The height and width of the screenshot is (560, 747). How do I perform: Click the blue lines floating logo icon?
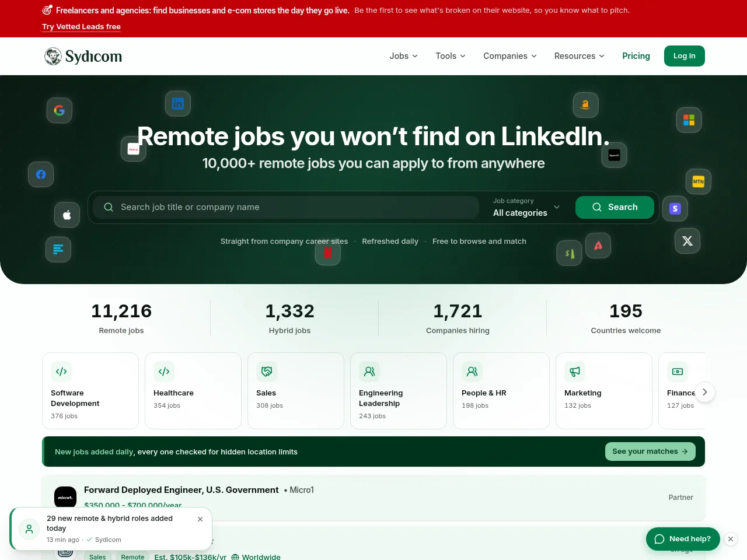pos(58,249)
